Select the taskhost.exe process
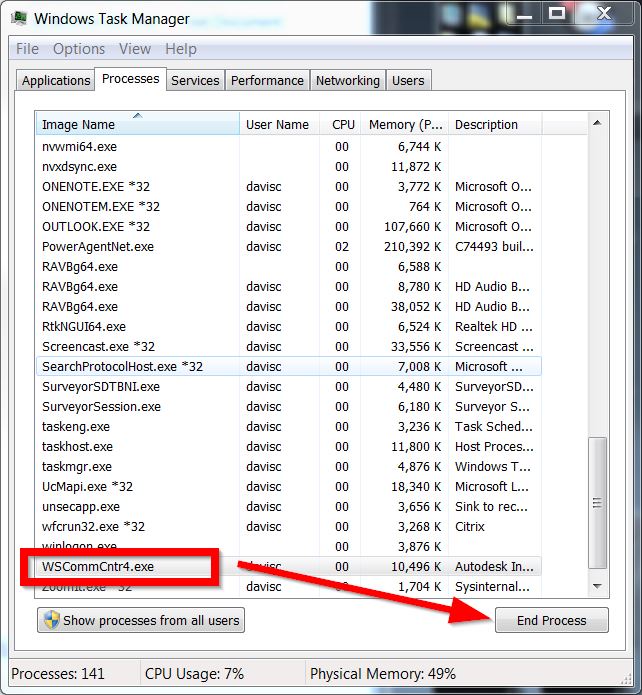Screen dimensions: 642x695 (289, 447)
